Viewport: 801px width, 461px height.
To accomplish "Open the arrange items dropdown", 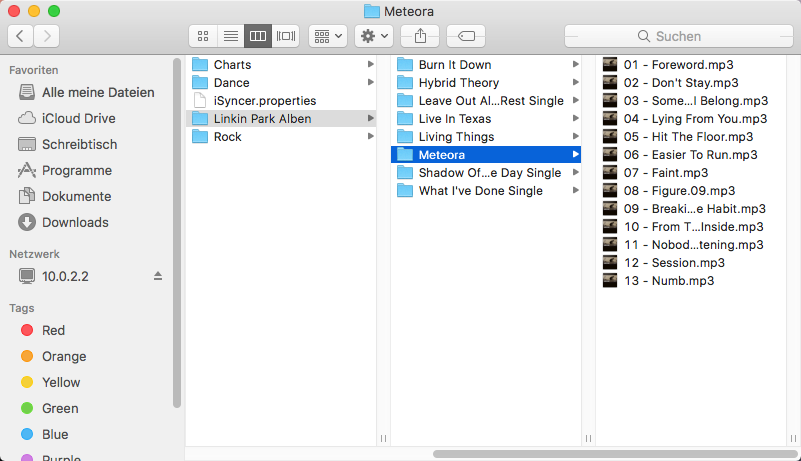I will [328, 36].
